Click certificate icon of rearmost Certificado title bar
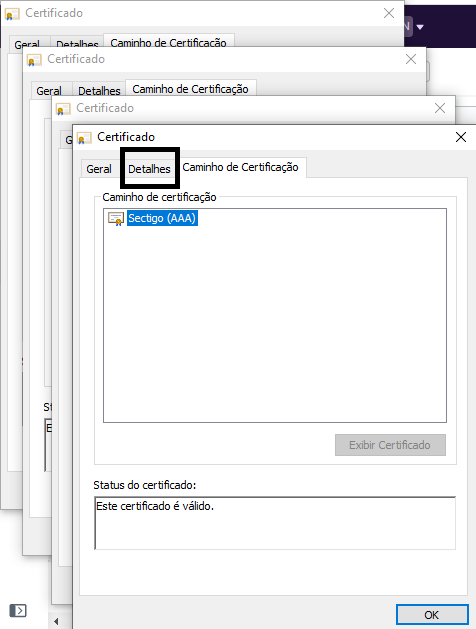The height and width of the screenshot is (629, 476). (x=12, y=15)
